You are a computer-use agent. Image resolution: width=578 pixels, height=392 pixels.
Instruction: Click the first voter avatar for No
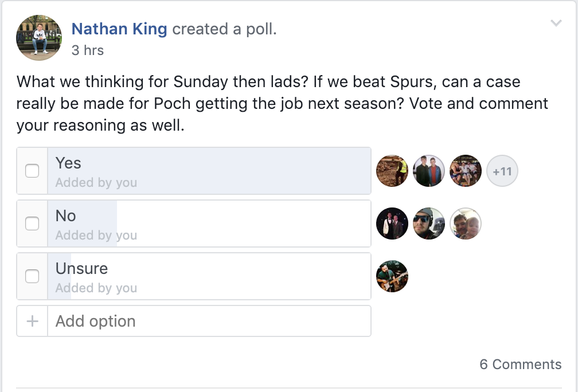(392, 224)
